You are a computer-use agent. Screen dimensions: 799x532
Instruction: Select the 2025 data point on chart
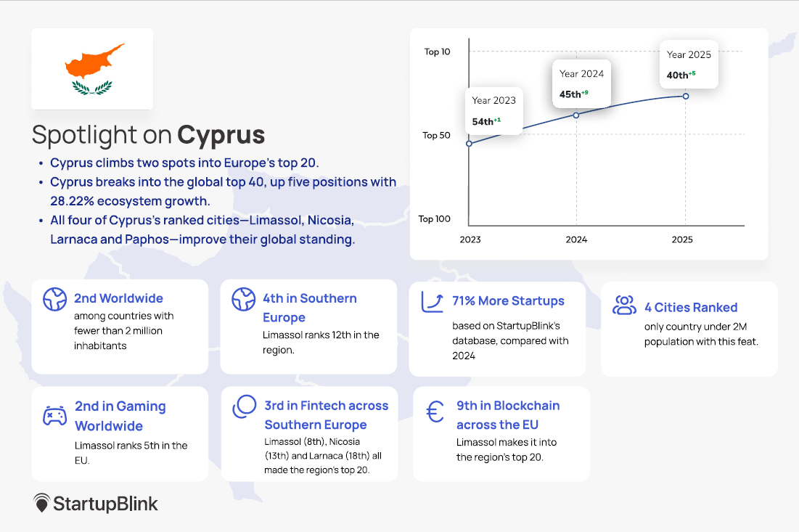[686, 96]
